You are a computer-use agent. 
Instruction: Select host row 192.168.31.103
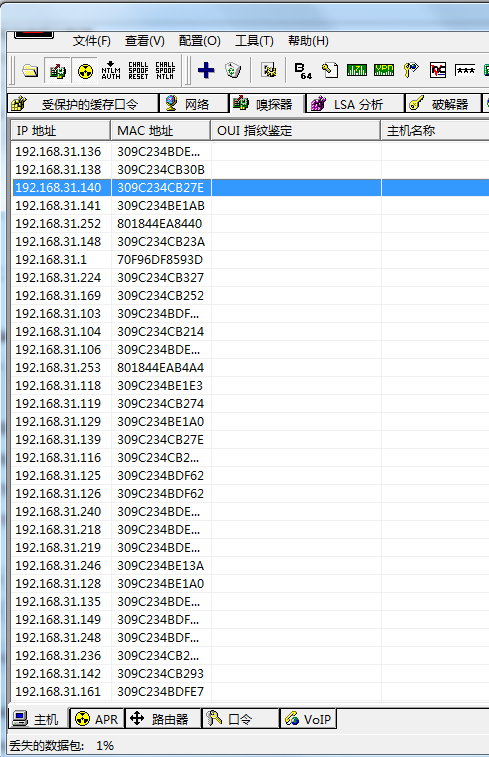pos(250,314)
